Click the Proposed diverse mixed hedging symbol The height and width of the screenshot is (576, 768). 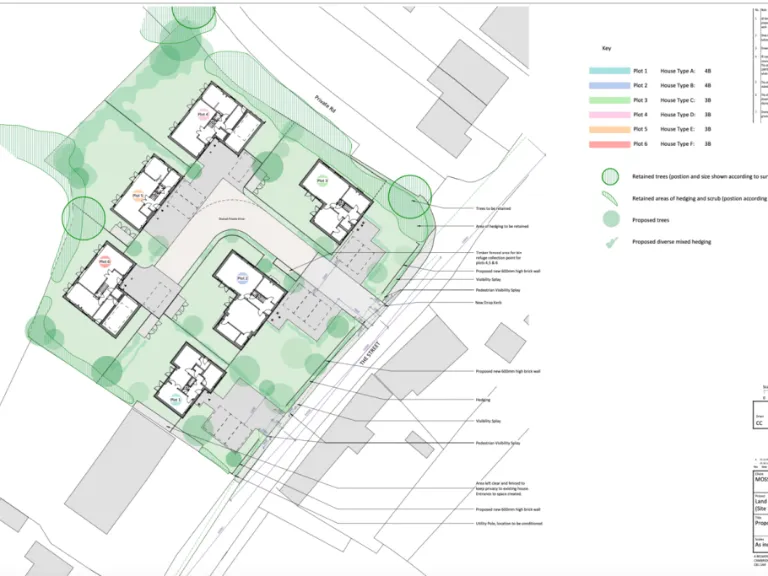click(610, 241)
